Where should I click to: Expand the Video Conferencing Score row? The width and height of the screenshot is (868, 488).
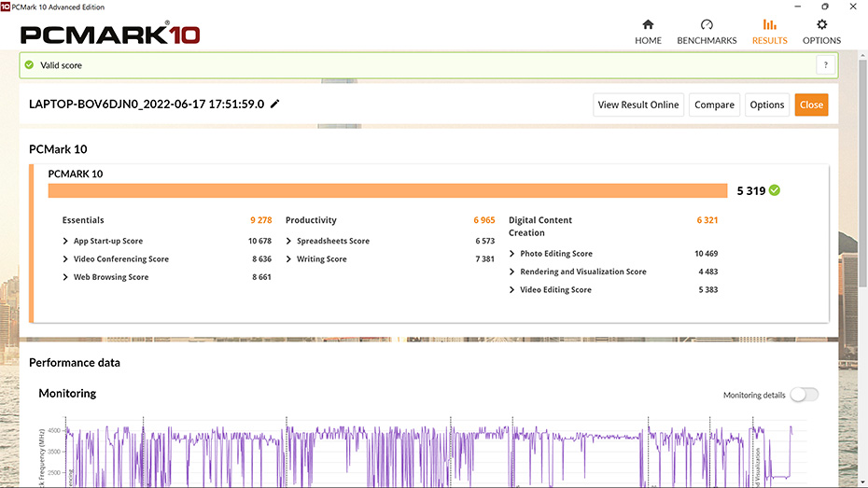65,259
